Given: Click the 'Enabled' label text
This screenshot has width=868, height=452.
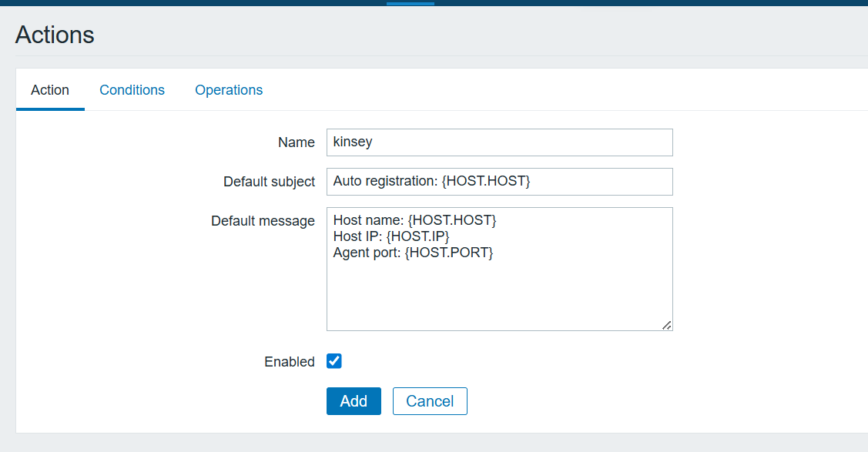Looking at the screenshot, I should (x=290, y=362).
